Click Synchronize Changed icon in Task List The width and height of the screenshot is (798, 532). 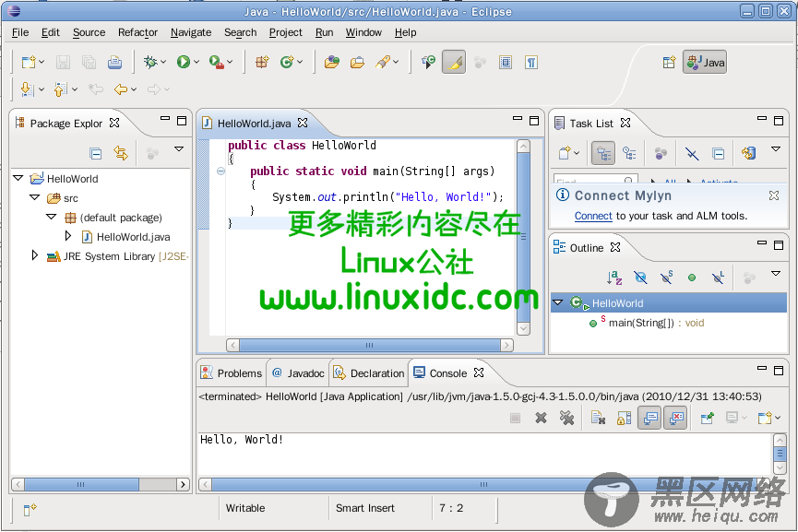point(748,152)
